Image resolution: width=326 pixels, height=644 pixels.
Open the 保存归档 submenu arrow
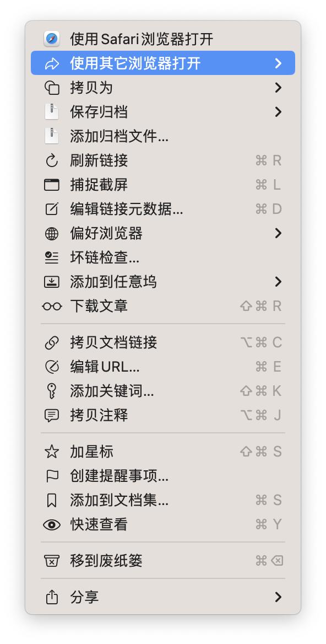coord(279,112)
